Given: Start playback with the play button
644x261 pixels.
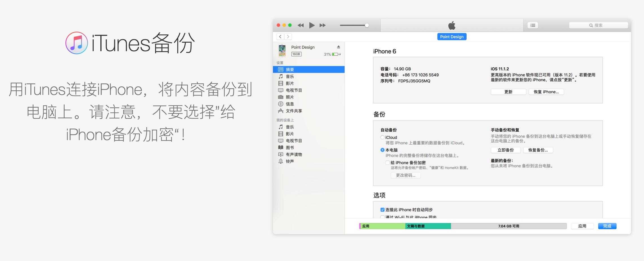Looking at the screenshot, I should point(312,25).
